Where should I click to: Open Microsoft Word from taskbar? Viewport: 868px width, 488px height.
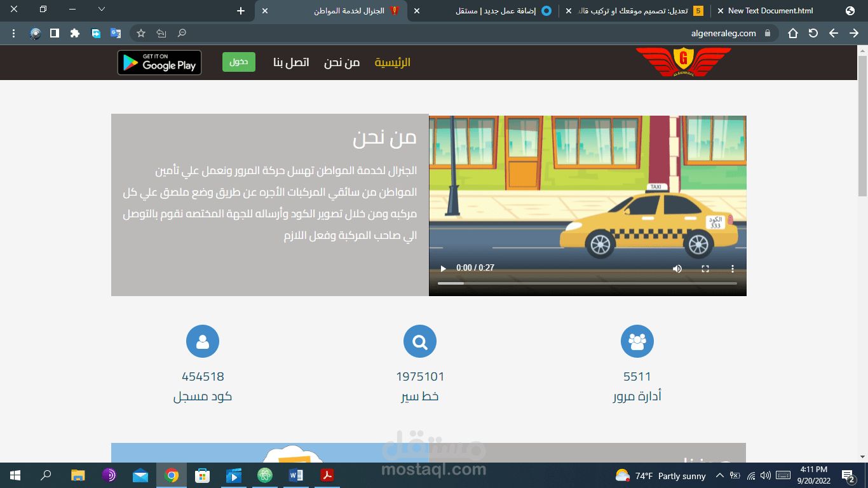coord(296,475)
